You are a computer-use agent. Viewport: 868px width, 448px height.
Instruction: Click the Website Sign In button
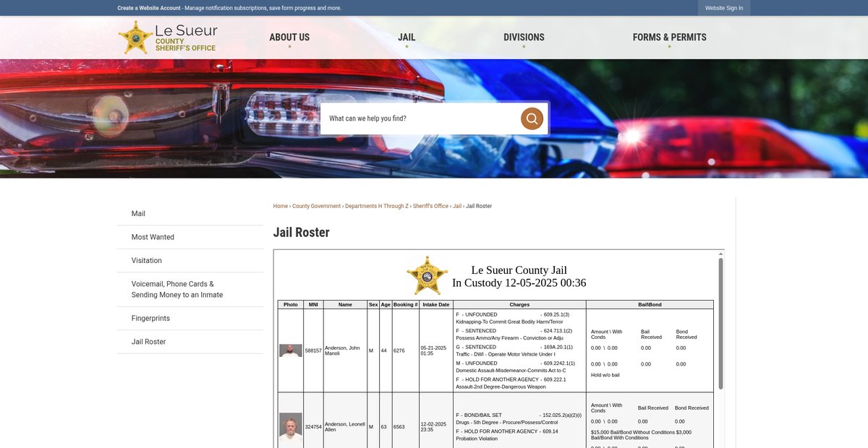[724, 8]
